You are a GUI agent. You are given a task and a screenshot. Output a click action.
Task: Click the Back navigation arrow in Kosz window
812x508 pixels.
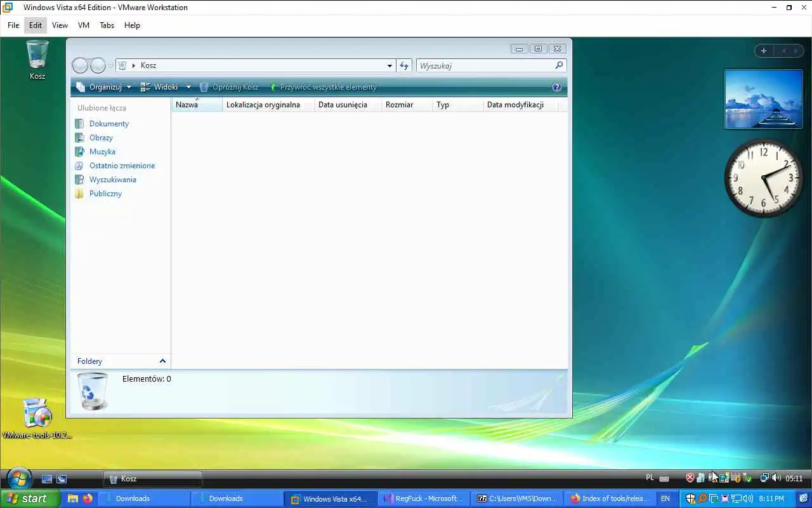[x=80, y=65]
